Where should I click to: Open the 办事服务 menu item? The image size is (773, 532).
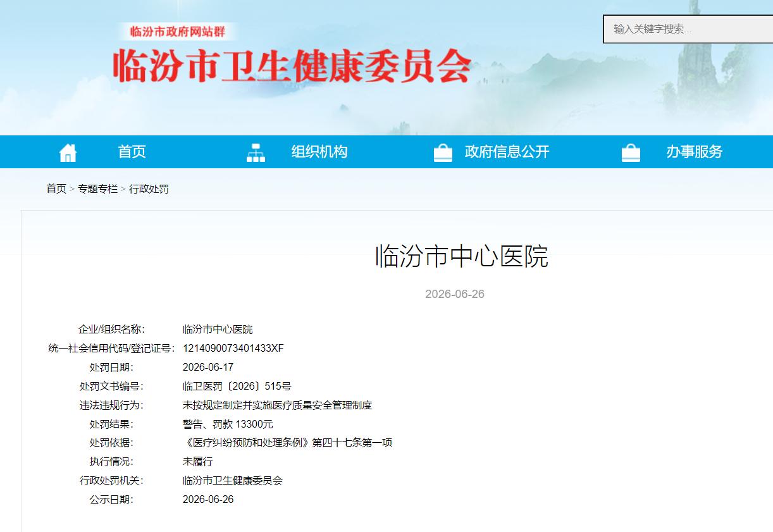pos(694,152)
